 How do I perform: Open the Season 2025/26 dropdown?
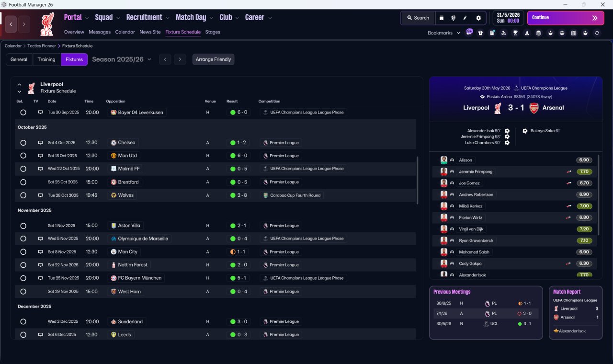(122, 59)
